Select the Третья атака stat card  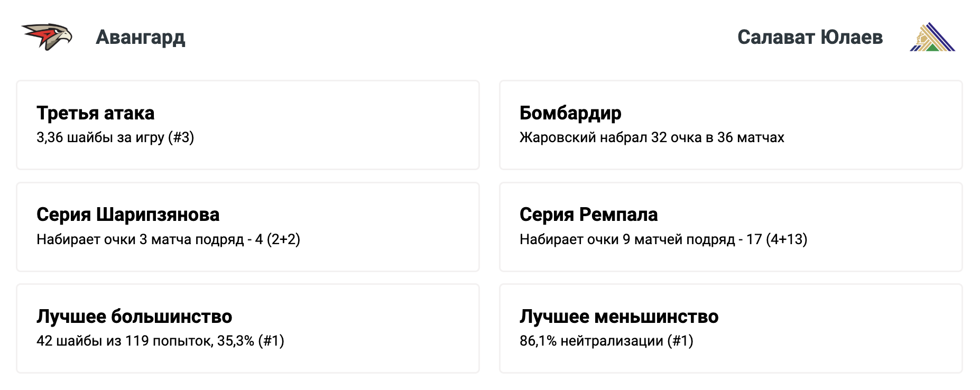pyautogui.click(x=247, y=125)
